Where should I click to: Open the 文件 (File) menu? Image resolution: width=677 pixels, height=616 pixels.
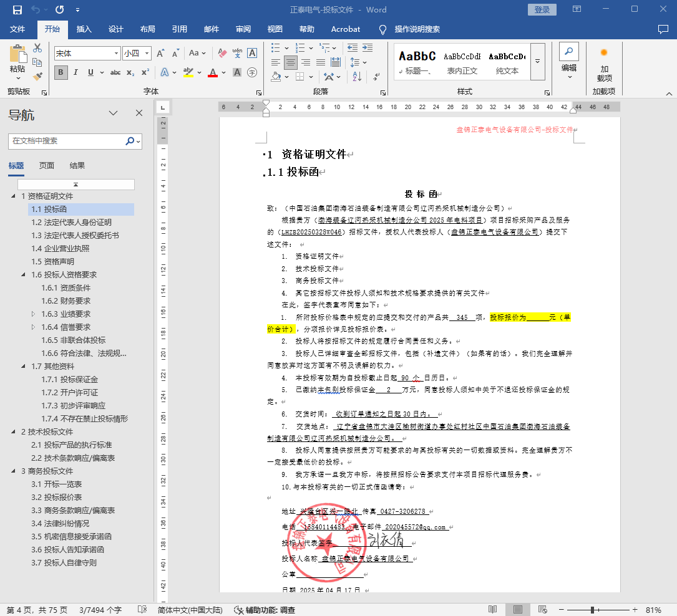(17, 29)
